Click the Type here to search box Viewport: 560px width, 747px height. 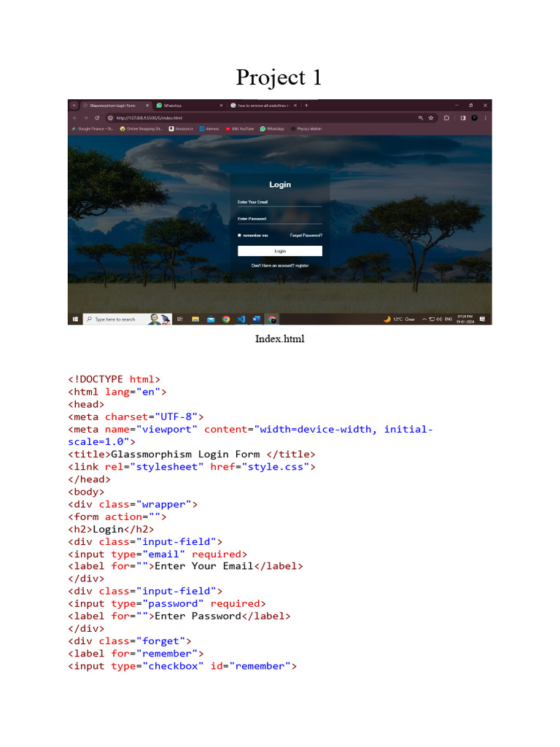click(x=115, y=320)
